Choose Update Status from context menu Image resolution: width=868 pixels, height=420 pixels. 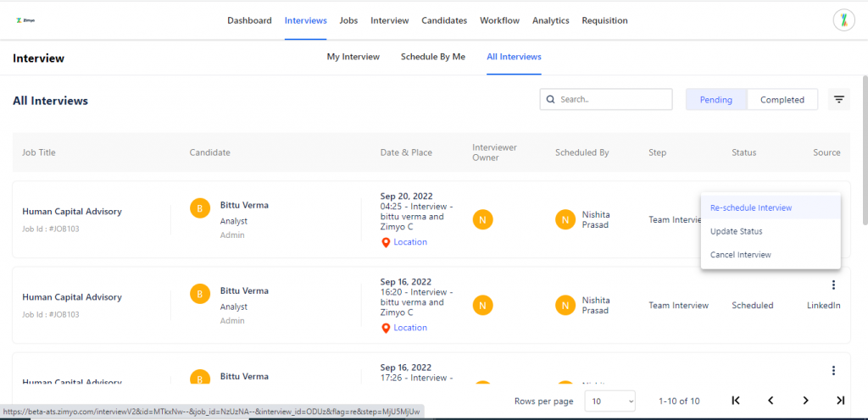coord(736,231)
